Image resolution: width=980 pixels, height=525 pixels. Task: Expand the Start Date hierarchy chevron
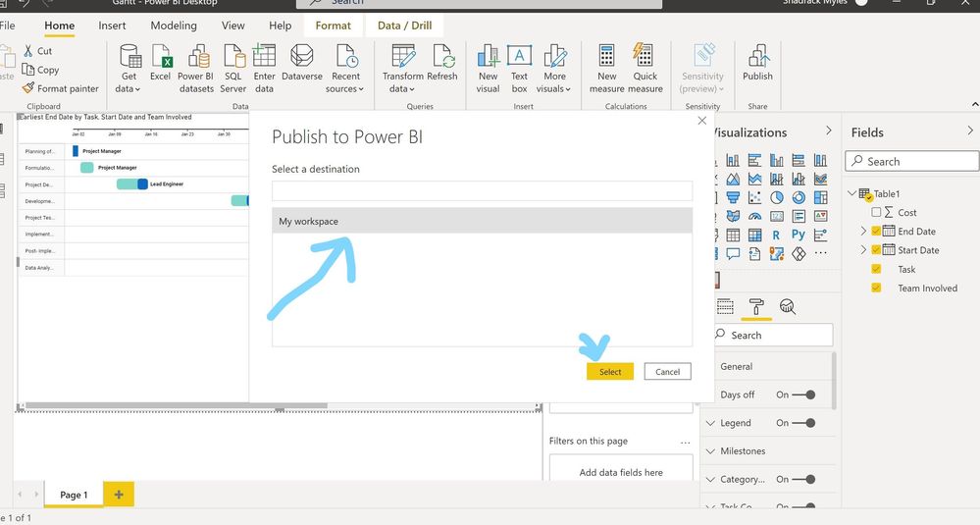[x=863, y=250]
